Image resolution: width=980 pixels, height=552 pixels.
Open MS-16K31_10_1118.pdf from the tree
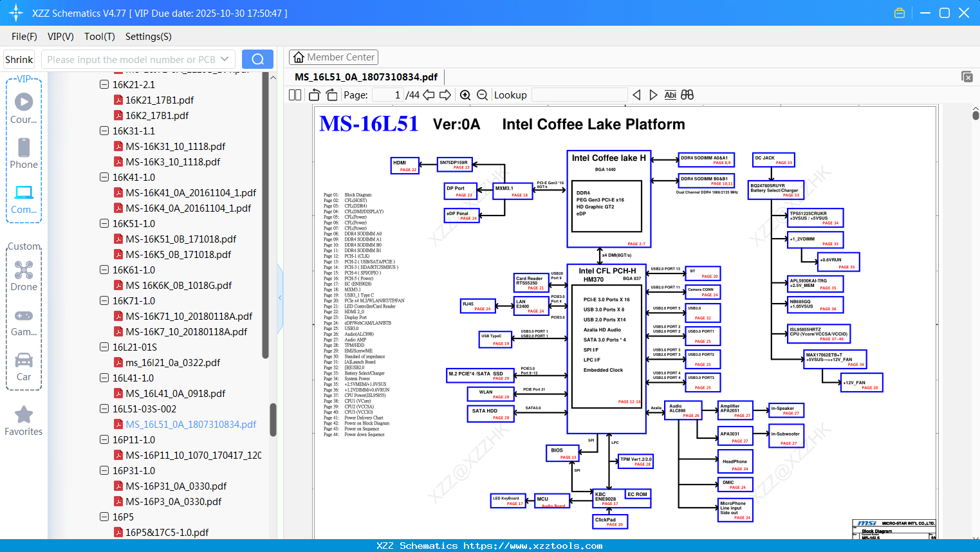point(176,146)
